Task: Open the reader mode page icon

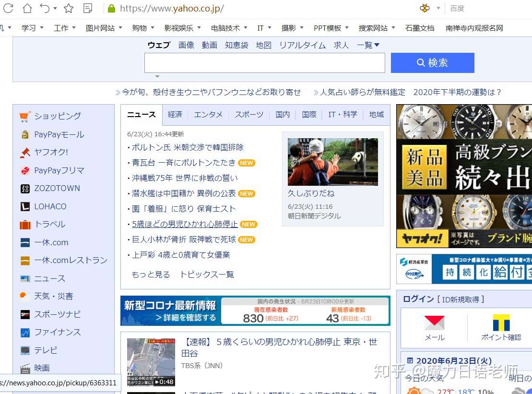Action: (x=88, y=8)
